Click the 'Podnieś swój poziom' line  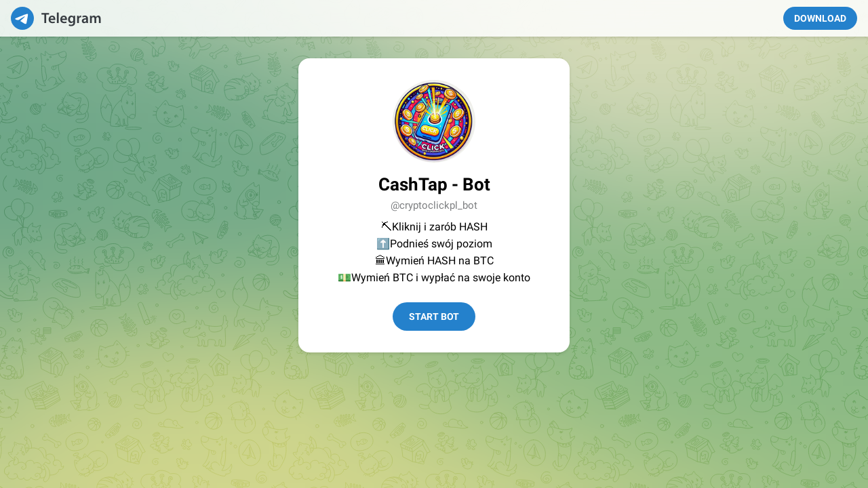[441, 243]
